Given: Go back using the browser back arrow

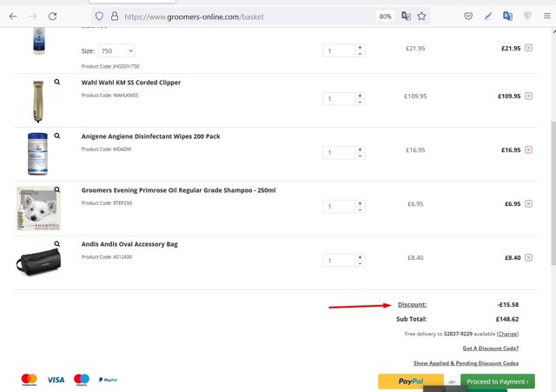Looking at the screenshot, I should pos(13,17).
